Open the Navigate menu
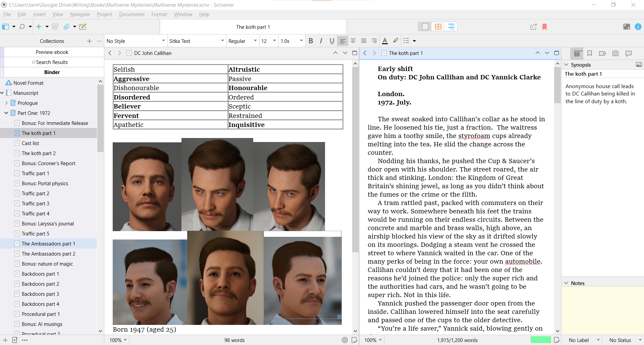Viewport: 644px width, 345px height. [x=80, y=14]
